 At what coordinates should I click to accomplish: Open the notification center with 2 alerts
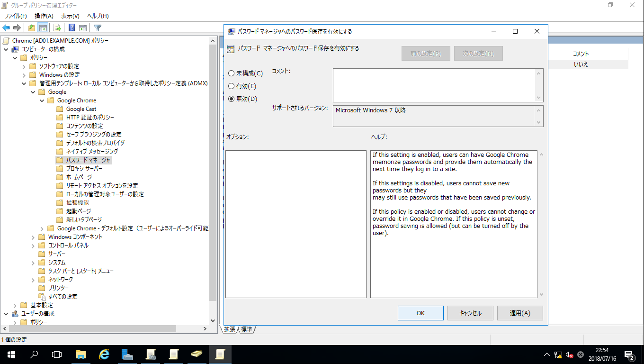pos(630,355)
